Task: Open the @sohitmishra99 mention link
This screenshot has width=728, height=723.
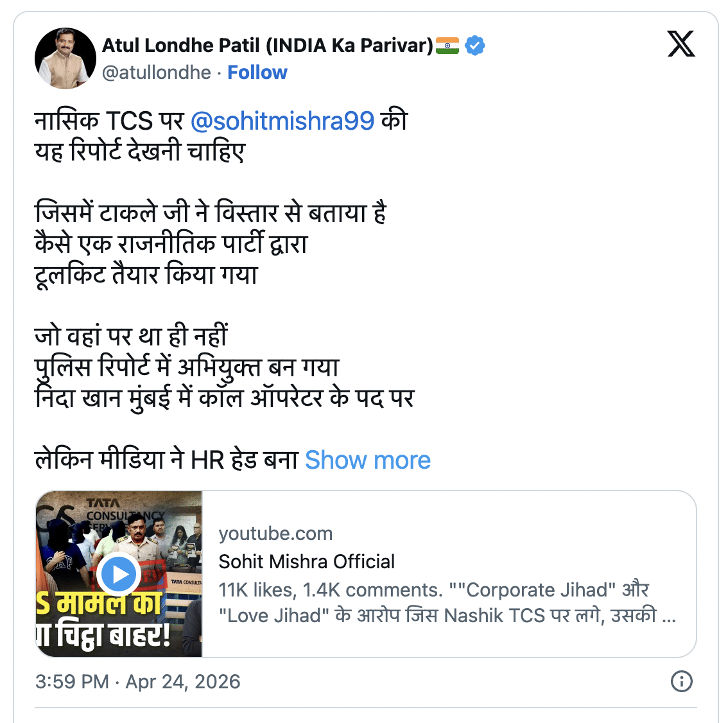Action: click(282, 121)
